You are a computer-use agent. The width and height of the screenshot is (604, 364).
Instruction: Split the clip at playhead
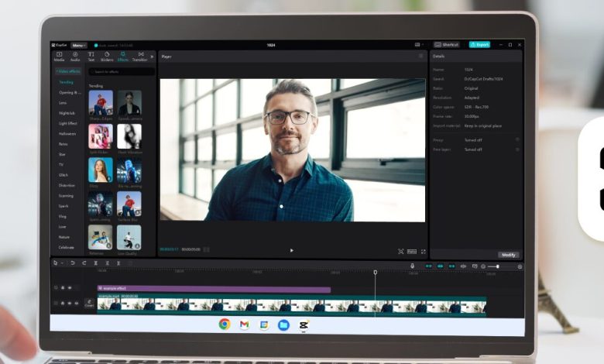point(95,263)
